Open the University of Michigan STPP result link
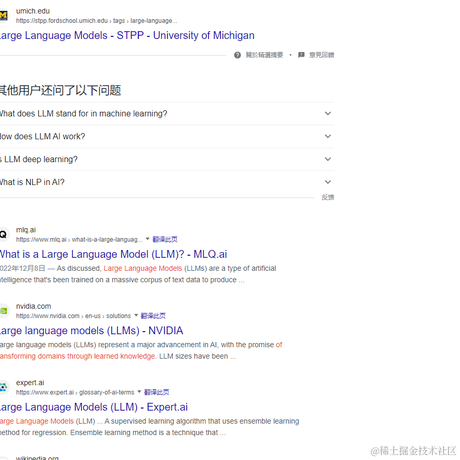 [127, 35]
